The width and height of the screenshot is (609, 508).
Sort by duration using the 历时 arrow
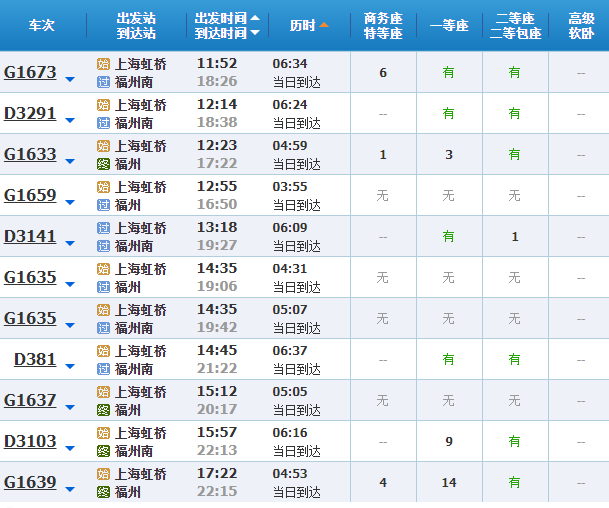(323, 25)
